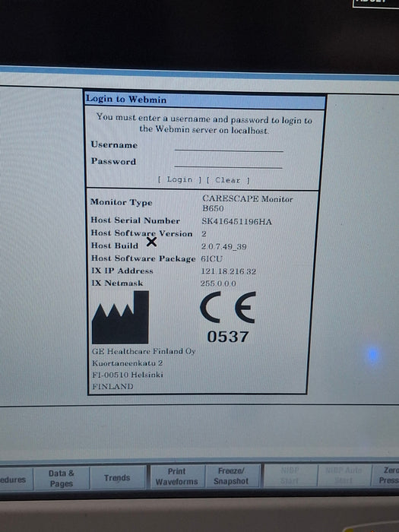
Task: Click the CE conformity mark
Action: [228, 308]
